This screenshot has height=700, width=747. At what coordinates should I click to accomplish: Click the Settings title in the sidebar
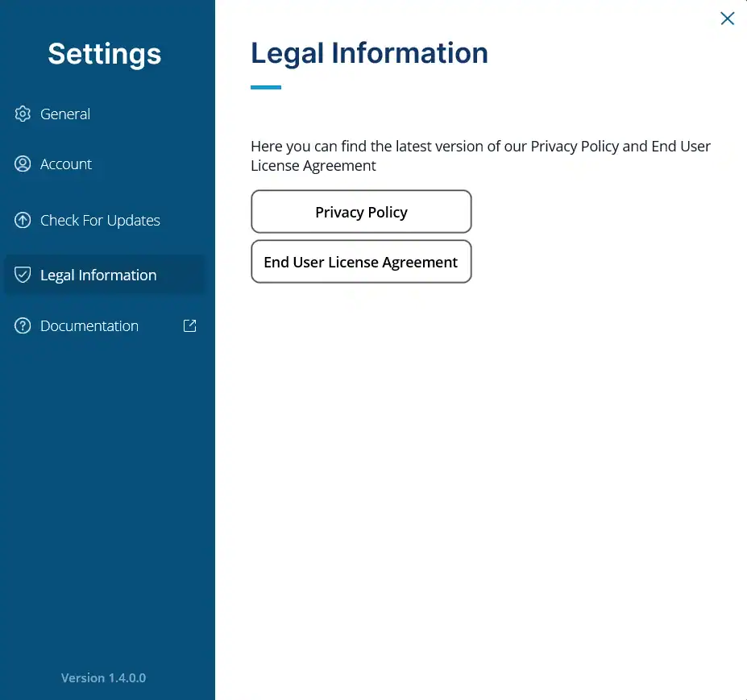(x=104, y=54)
